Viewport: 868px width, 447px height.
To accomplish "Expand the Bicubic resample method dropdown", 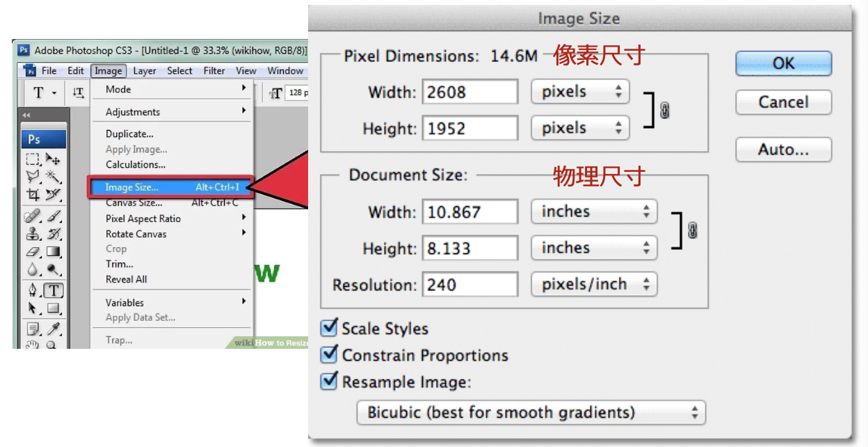I will (x=531, y=412).
